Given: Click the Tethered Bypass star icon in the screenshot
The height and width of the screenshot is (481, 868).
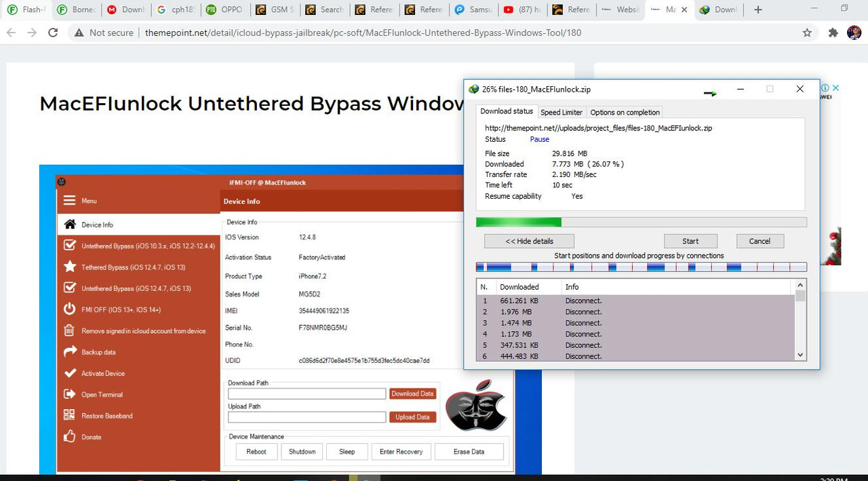Looking at the screenshot, I should [69, 267].
